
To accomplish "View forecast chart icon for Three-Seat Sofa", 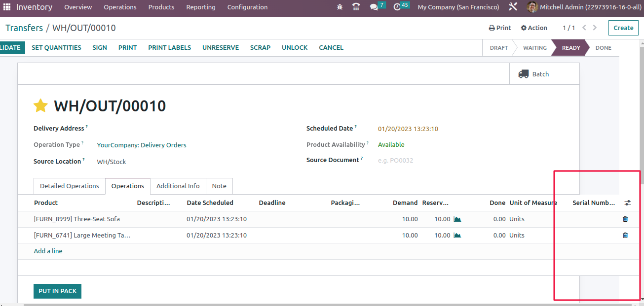I will click(x=456, y=219).
